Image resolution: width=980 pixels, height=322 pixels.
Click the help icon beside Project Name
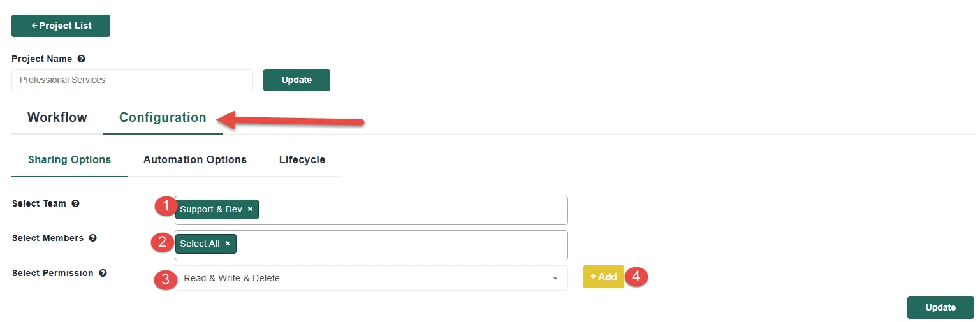(81, 59)
